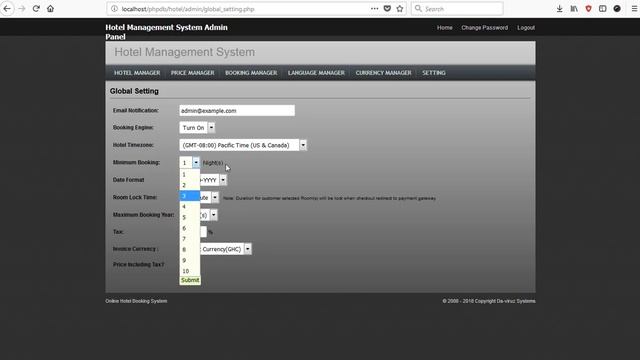Click the Copyright Da-vinci Systems footer text

tap(489, 301)
